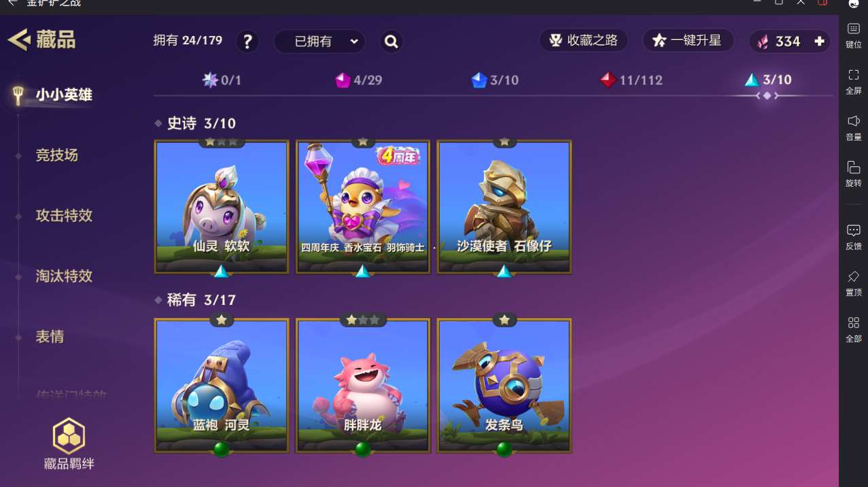
Task: Go back with the 藏品 arrow
Action: [19, 39]
